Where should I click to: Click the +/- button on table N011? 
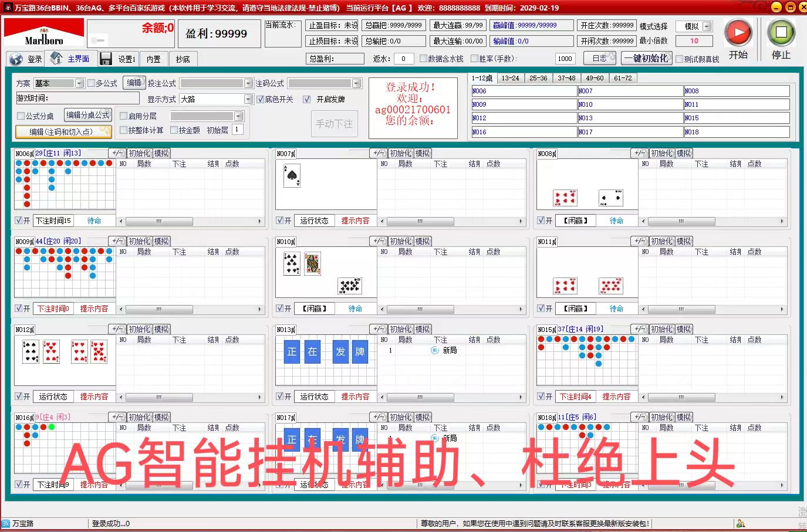click(640, 241)
